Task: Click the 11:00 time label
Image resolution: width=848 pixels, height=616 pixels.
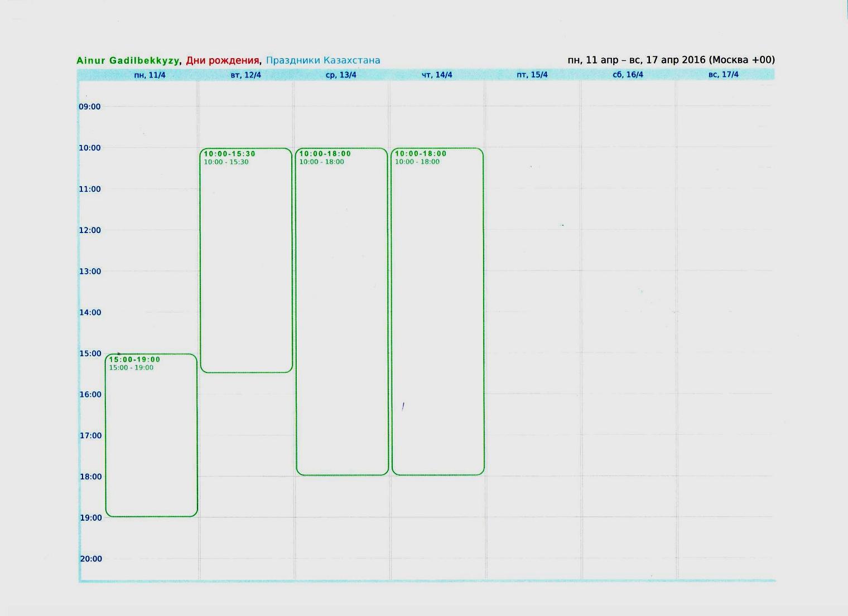Action: tap(90, 190)
